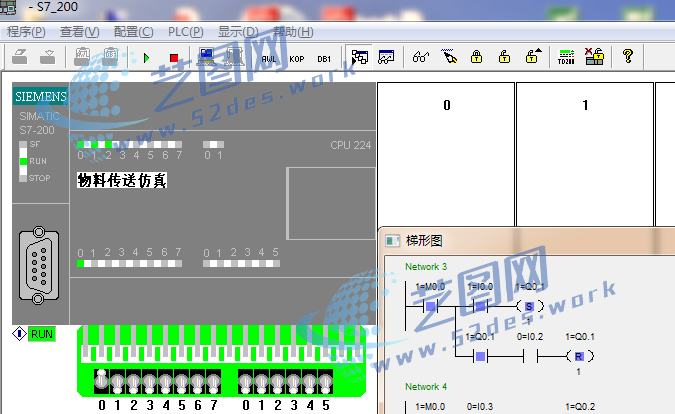Click the S7_200 application icon in title bar

[8, 7]
